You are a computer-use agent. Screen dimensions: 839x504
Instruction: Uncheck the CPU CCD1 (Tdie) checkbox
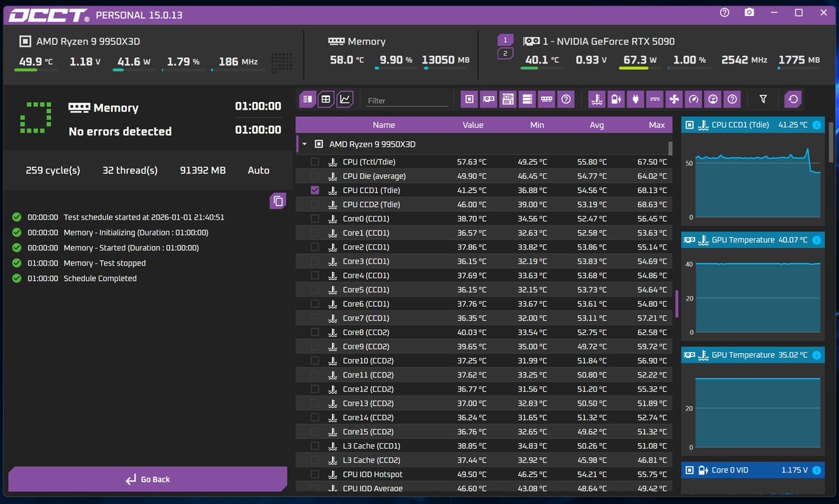(315, 190)
